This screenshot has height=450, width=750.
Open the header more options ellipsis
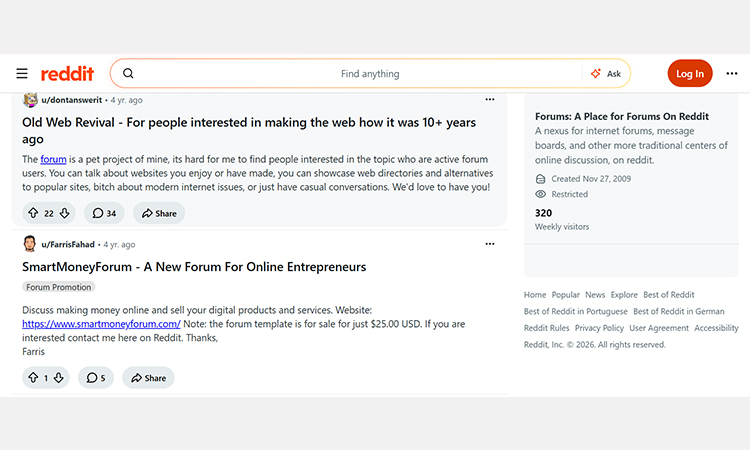pos(732,74)
